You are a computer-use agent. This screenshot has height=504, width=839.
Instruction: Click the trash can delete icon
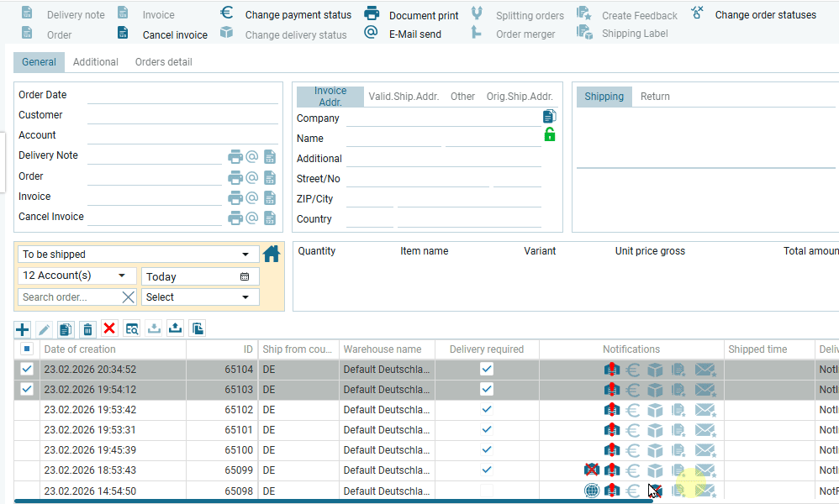[87, 328]
